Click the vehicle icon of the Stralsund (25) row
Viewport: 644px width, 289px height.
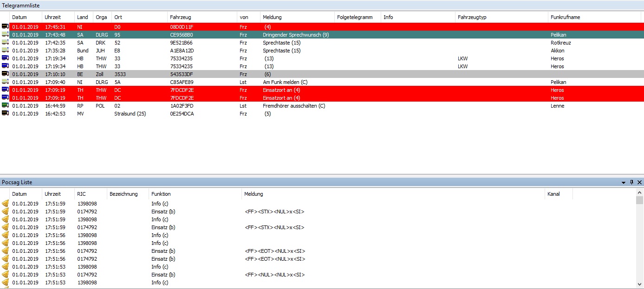pyautogui.click(x=5, y=114)
